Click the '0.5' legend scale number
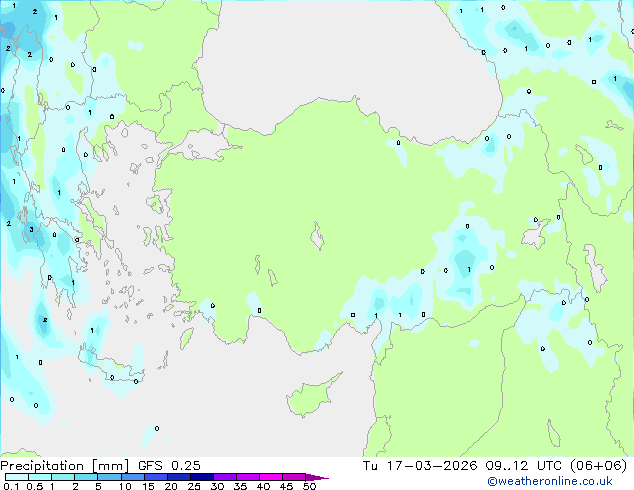634x490 pixels. pyautogui.click(x=34, y=486)
